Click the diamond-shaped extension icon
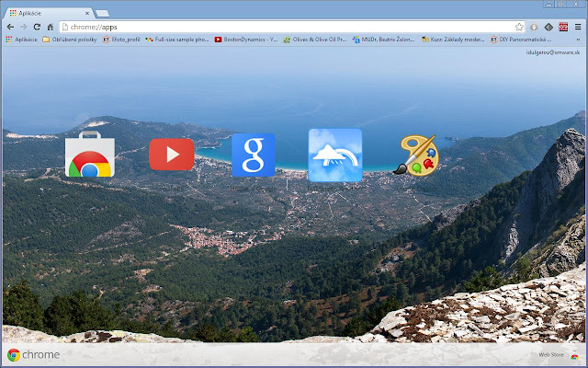 tap(548, 27)
